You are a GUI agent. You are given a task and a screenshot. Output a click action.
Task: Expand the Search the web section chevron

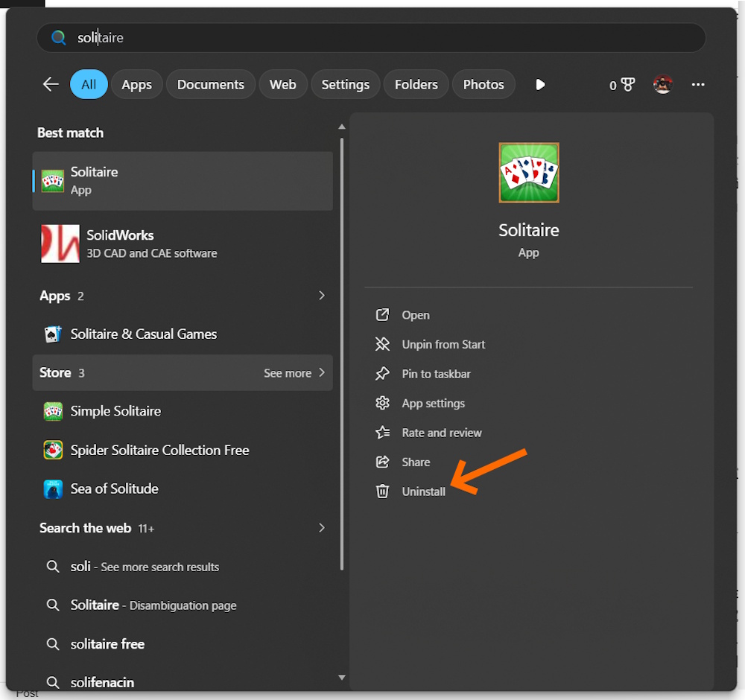click(x=322, y=528)
